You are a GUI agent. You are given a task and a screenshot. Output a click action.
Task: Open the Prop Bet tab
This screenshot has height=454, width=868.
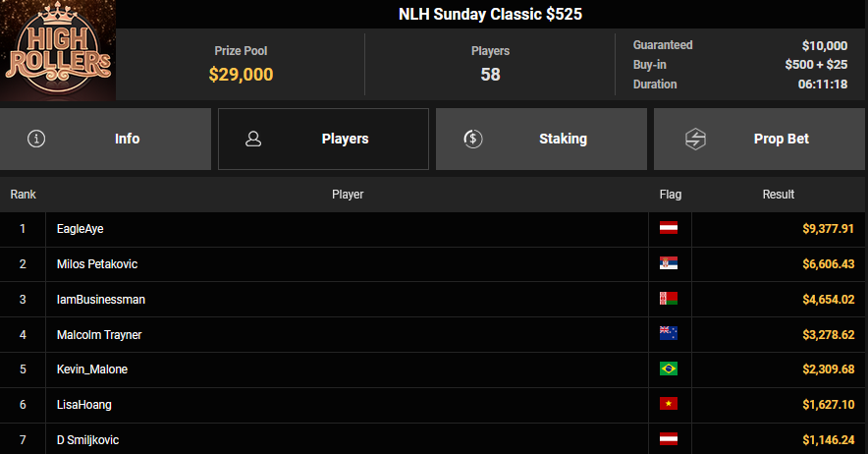759,139
